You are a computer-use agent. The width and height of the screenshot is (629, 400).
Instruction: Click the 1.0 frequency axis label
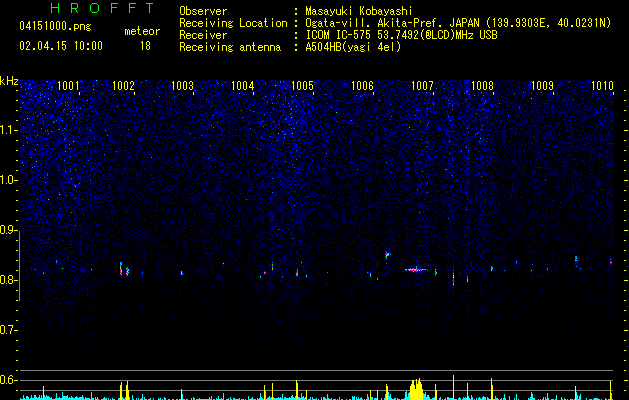coord(8,180)
